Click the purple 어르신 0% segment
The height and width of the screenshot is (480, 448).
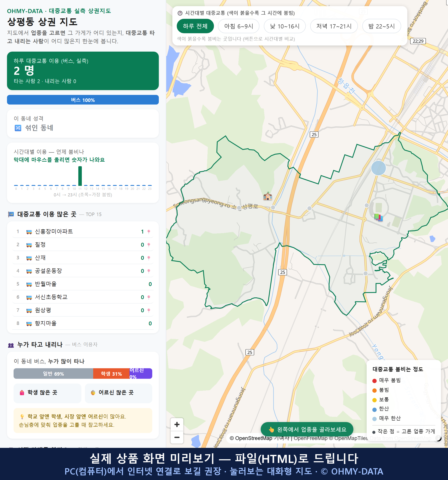pyautogui.click(x=141, y=374)
